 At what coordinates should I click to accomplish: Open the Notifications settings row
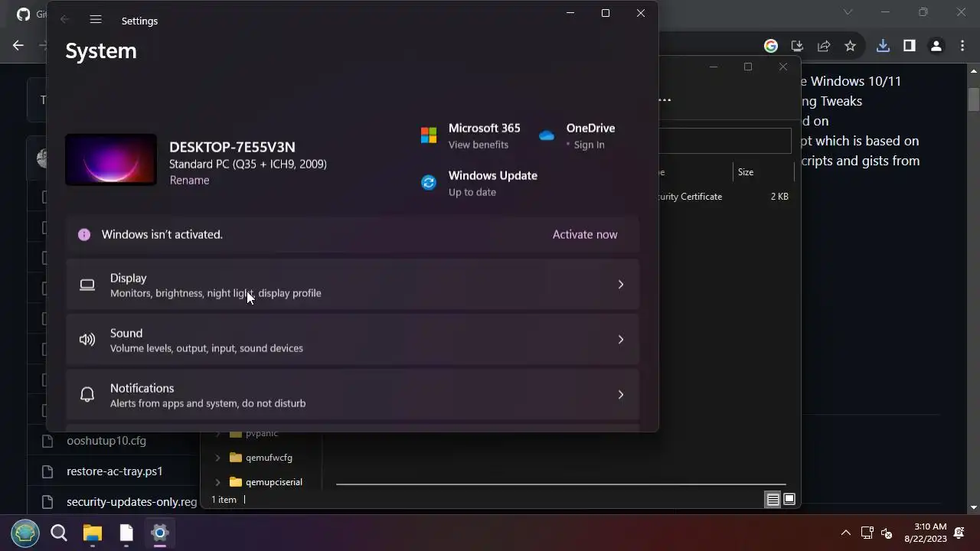(352, 395)
